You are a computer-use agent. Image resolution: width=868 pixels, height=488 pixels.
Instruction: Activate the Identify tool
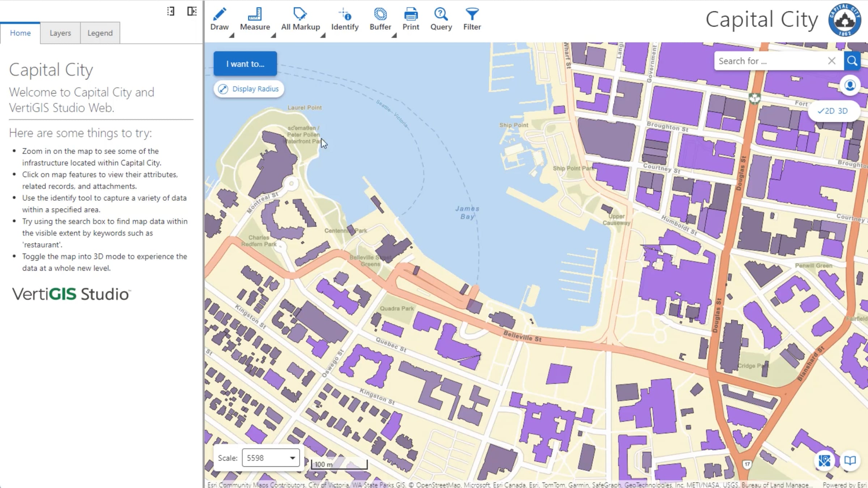tap(345, 19)
